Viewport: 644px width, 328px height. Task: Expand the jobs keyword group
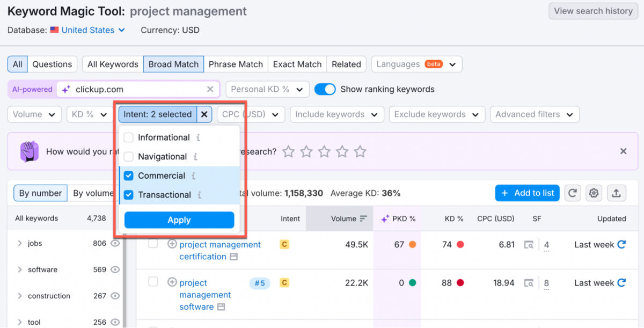coord(20,243)
